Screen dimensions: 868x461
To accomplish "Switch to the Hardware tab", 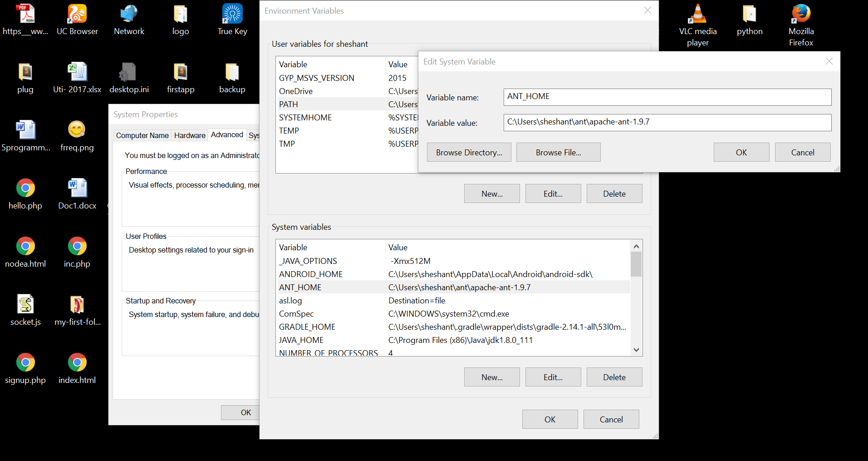I will pos(189,135).
